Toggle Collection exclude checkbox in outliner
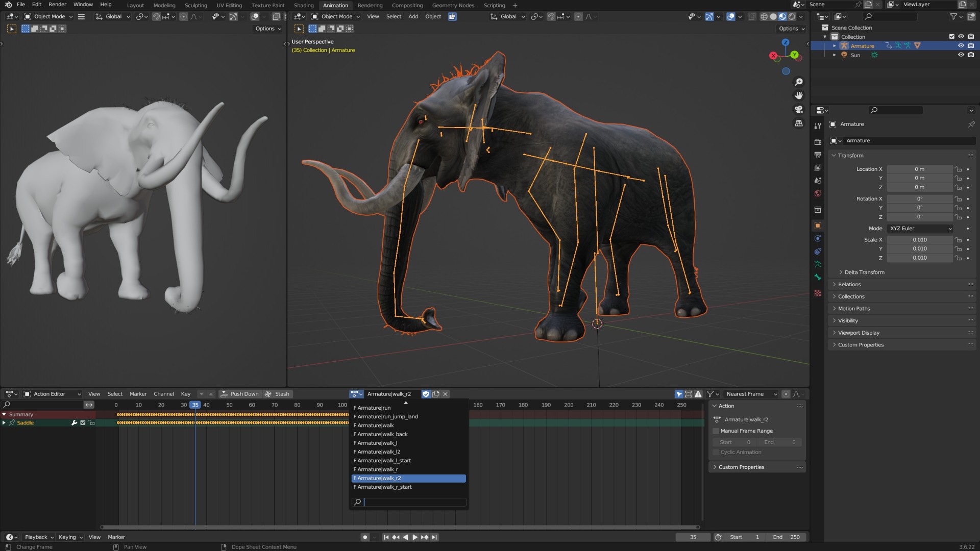The height and width of the screenshot is (551, 980). (951, 37)
